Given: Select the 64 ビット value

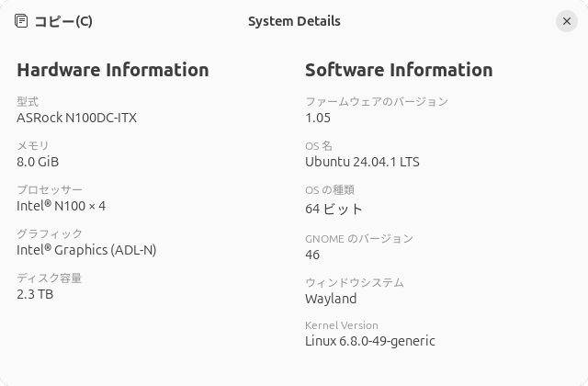Looking at the screenshot, I should [x=334, y=209].
